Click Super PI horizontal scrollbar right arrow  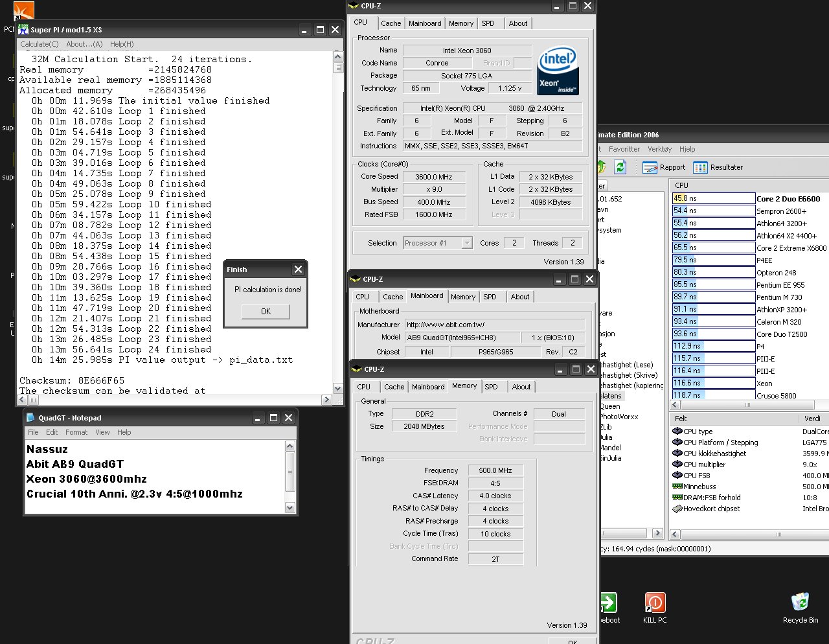pos(327,400)
